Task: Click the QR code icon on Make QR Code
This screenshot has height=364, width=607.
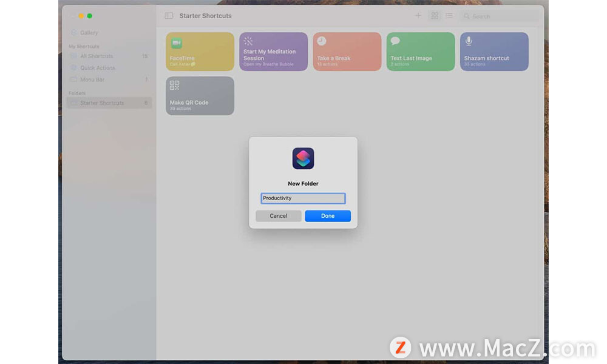Action: pyautogui.click(x=175, y=85)
